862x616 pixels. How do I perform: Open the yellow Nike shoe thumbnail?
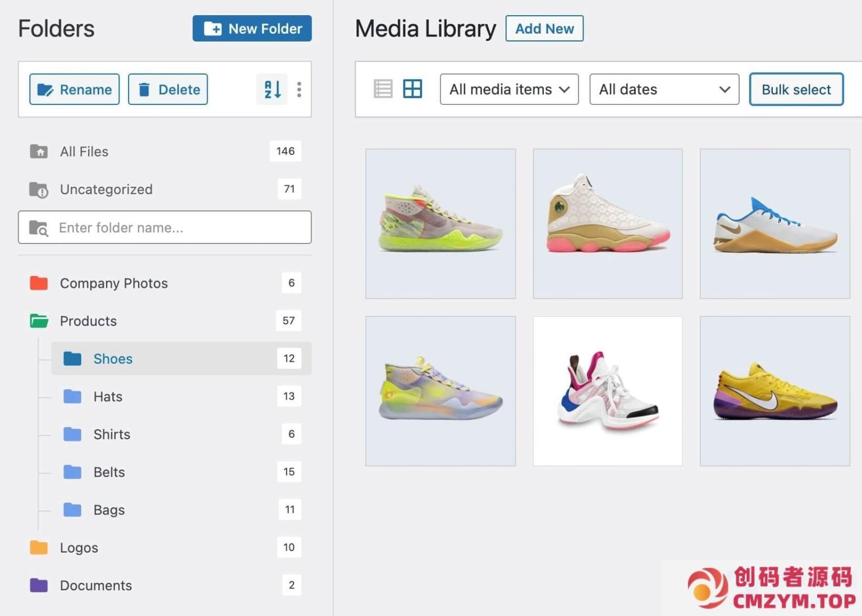pos(774,391)
